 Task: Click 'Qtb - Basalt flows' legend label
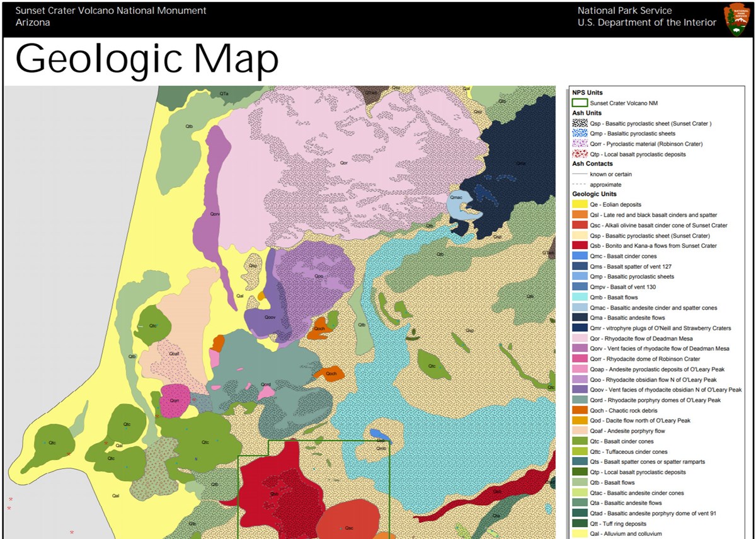coord(617,482)
